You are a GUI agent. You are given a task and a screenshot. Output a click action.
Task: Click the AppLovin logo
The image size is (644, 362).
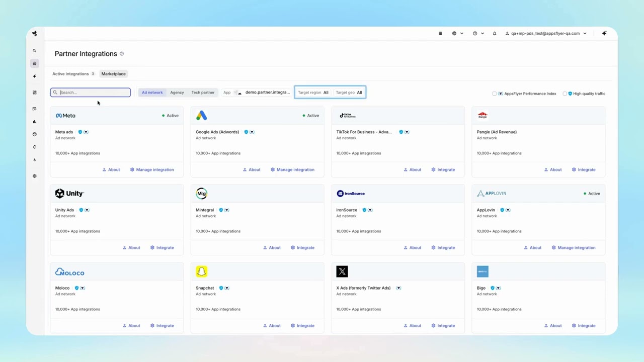click(x=492, y=194)
